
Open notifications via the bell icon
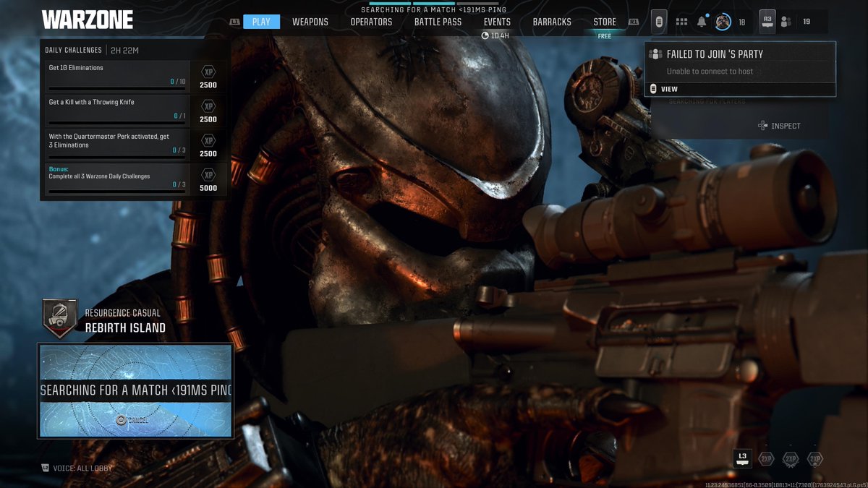tap(701, 21)
